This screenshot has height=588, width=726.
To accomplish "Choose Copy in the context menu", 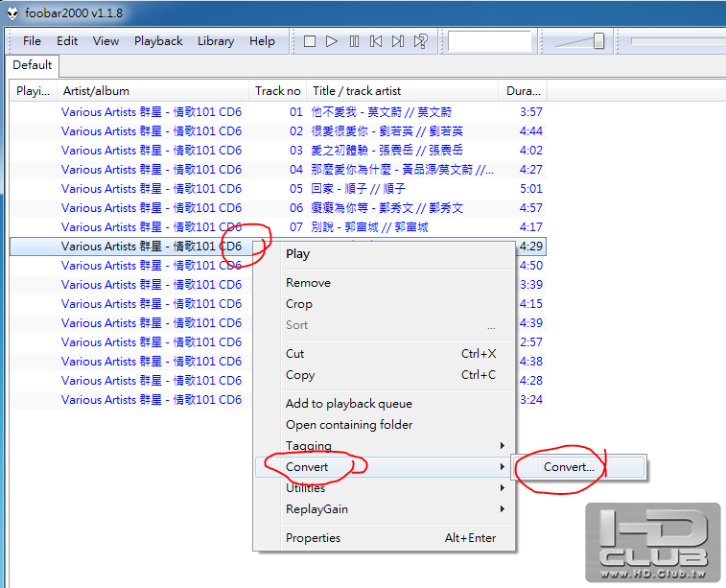I will point(385,375).
